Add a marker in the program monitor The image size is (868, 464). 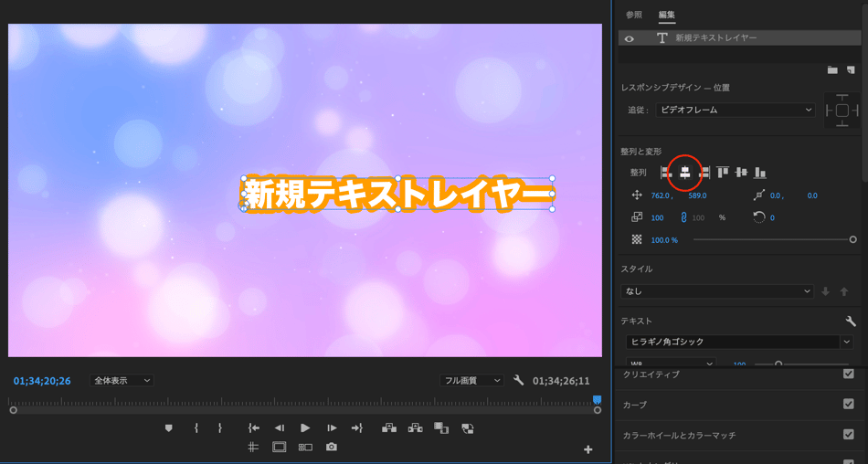pyautogui.click(x=168, y=427)
